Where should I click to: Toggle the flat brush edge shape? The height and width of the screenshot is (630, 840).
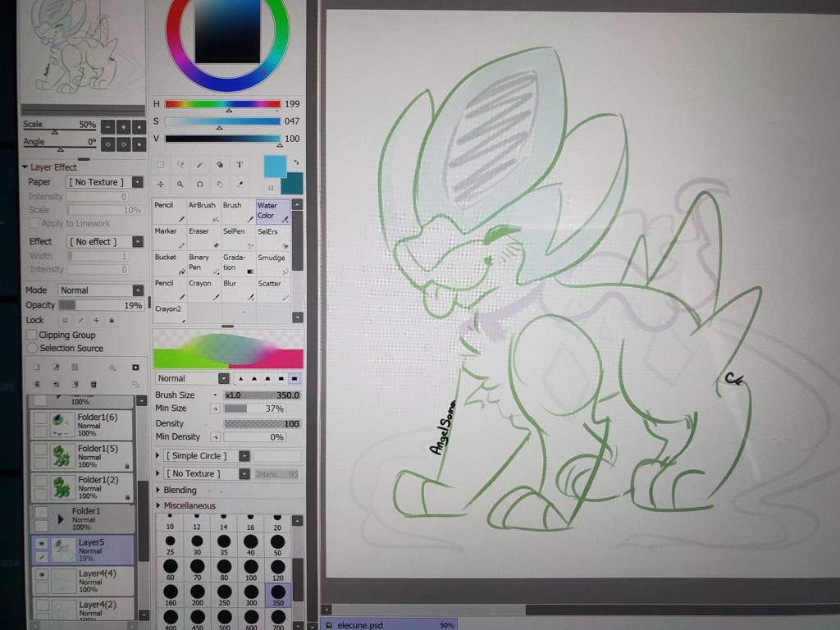tap(294, 378)
